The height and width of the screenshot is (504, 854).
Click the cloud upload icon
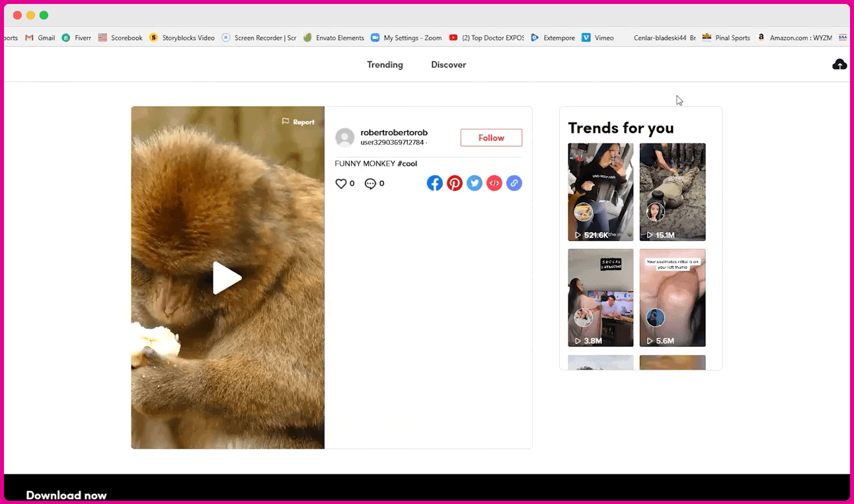click(x=839, y=64)
